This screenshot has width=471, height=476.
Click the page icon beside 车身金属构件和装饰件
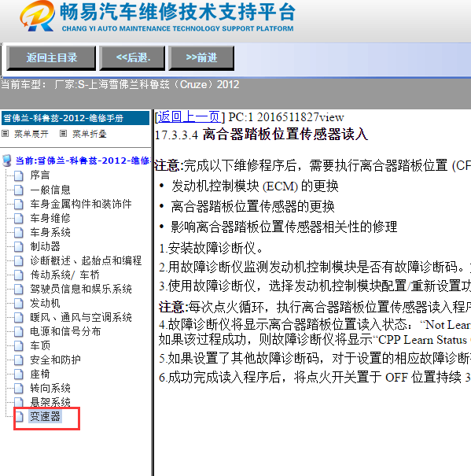pyautogui.click(x=19, y=205)
